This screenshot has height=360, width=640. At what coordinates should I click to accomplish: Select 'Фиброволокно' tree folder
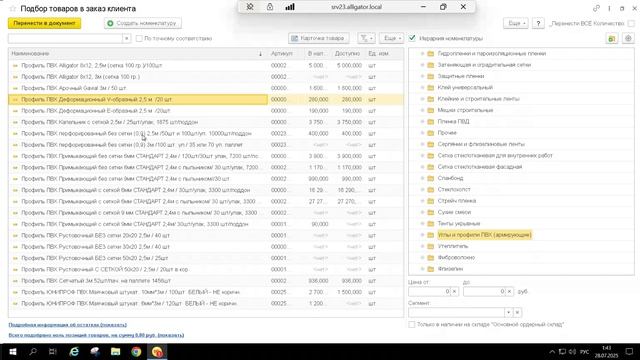(456, 258)
